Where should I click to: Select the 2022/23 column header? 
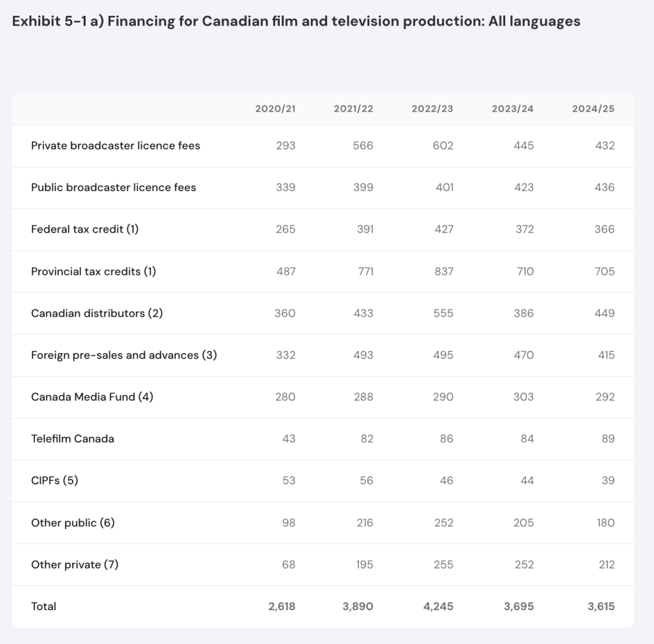[x=432, y=109]
